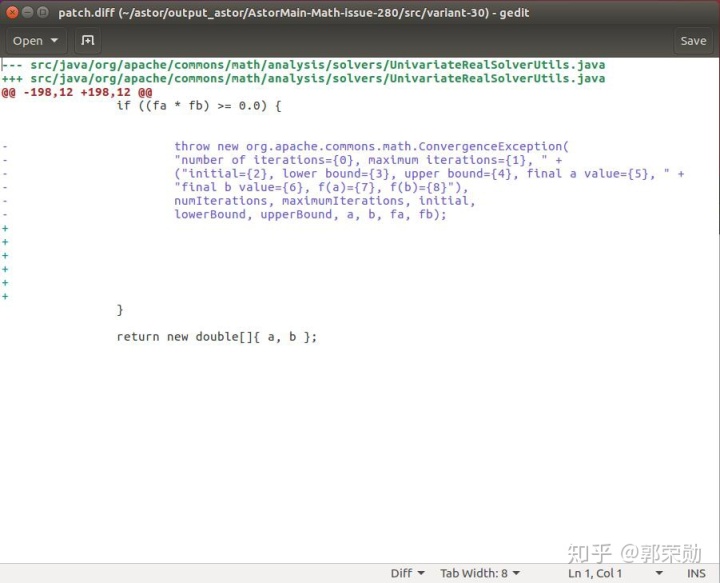This screenshot has width=720, height=583.
Task: Click the line starting '("initial={2}, lower bound={3}'
Action: (x=429, y=174)
